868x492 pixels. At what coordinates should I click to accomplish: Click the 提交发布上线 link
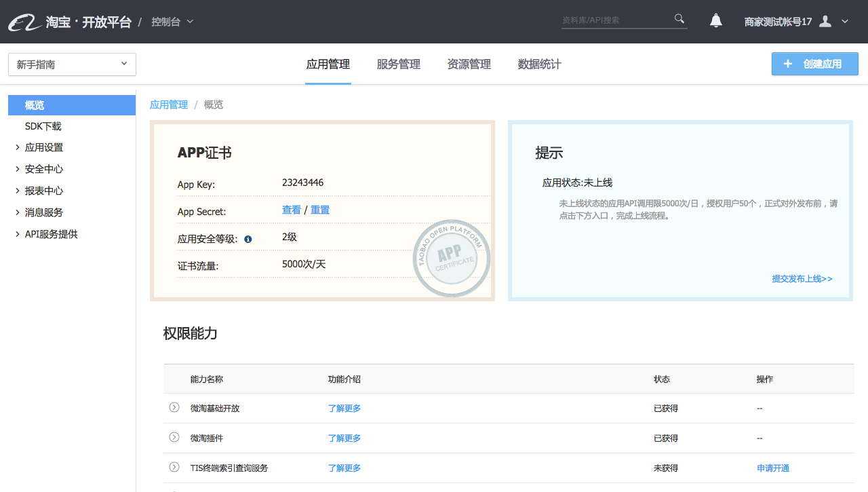(x=802, y=278)
